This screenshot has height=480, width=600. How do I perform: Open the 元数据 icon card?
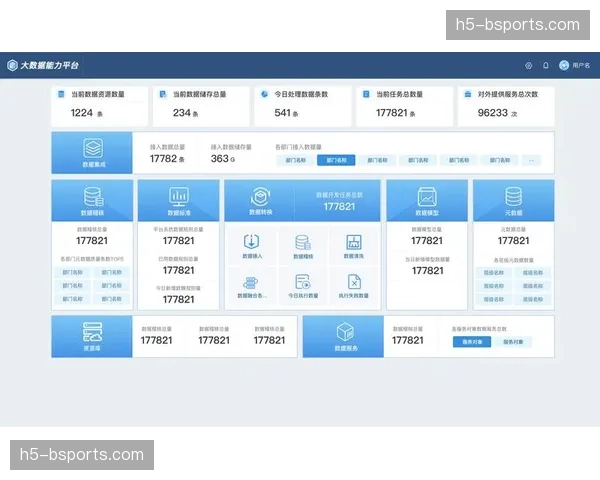point(513,199)
